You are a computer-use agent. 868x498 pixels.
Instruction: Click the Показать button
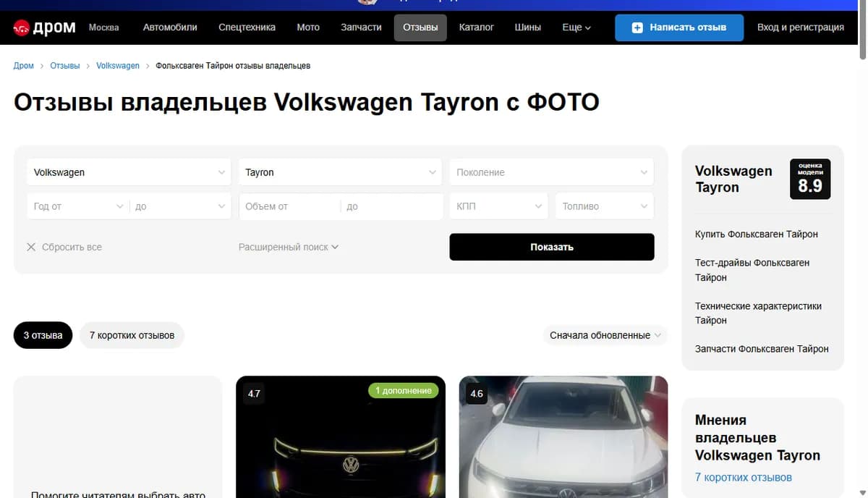pos(552,247)
